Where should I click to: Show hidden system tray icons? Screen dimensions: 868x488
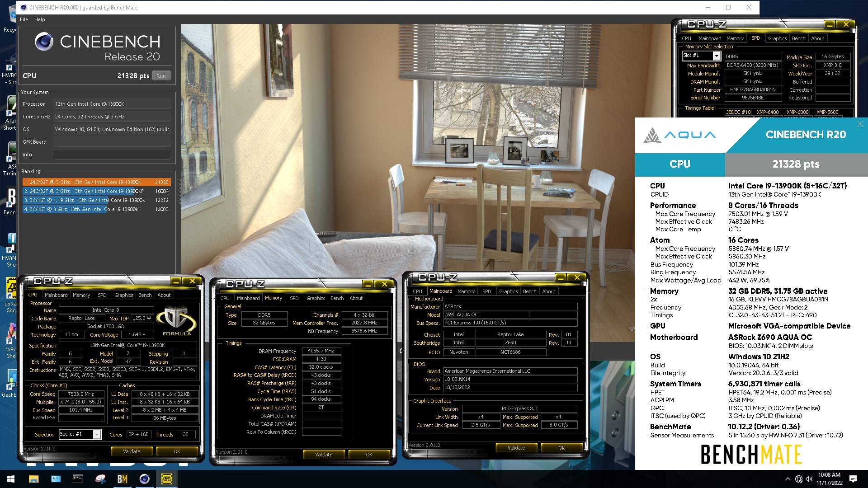tap(788, 479)
